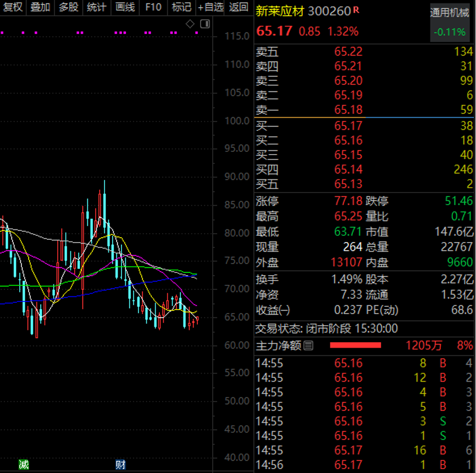Open the 叠加 overlay option

coord(40,7)
